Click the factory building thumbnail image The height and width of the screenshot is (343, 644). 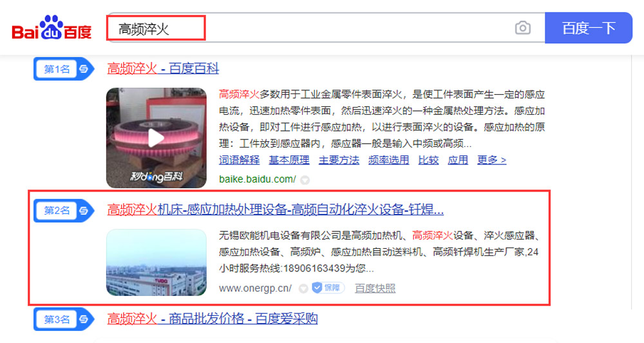pos(156,262)
